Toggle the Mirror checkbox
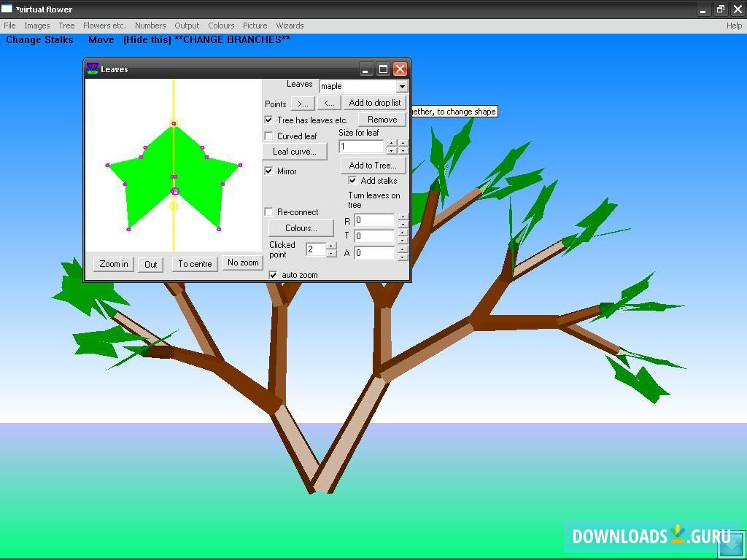747x560 pixels. 268,171
